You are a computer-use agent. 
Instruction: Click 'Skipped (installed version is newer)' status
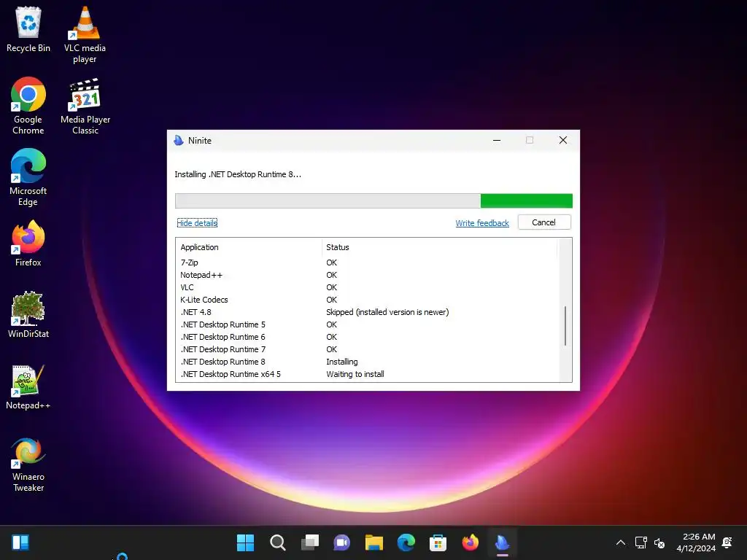(387, 312)
